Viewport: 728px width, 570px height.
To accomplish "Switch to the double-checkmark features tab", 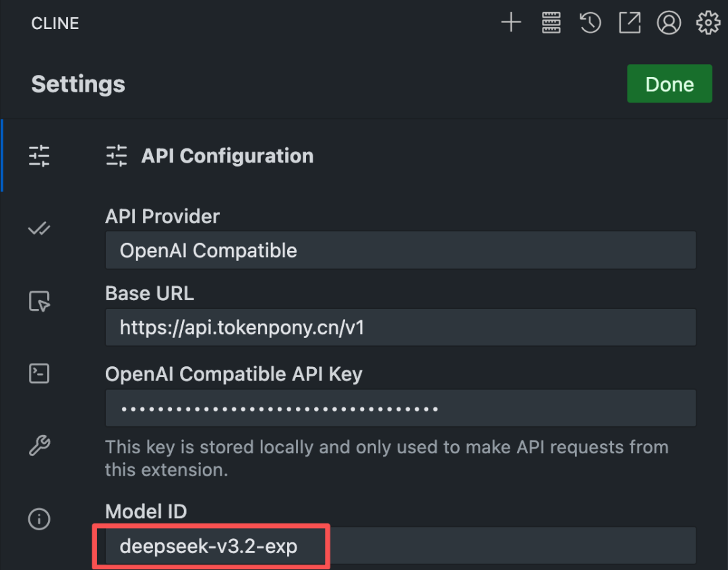I will point(39,229).
